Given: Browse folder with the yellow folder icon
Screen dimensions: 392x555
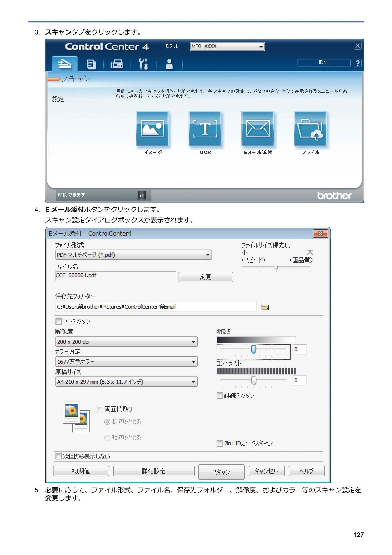Looking at the screenshot, I should (x=265, y=307).
